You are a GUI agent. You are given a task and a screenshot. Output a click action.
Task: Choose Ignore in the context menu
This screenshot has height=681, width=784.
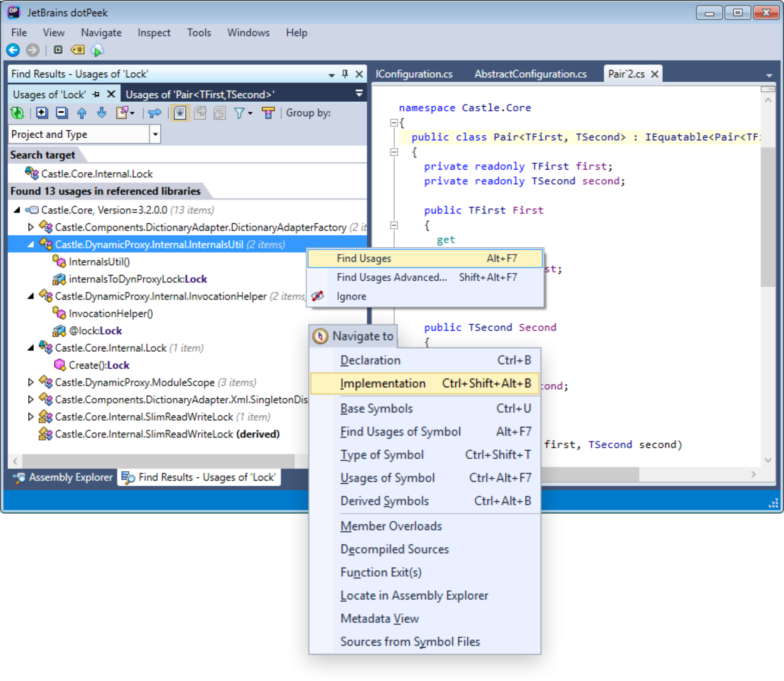pos(425,297)
